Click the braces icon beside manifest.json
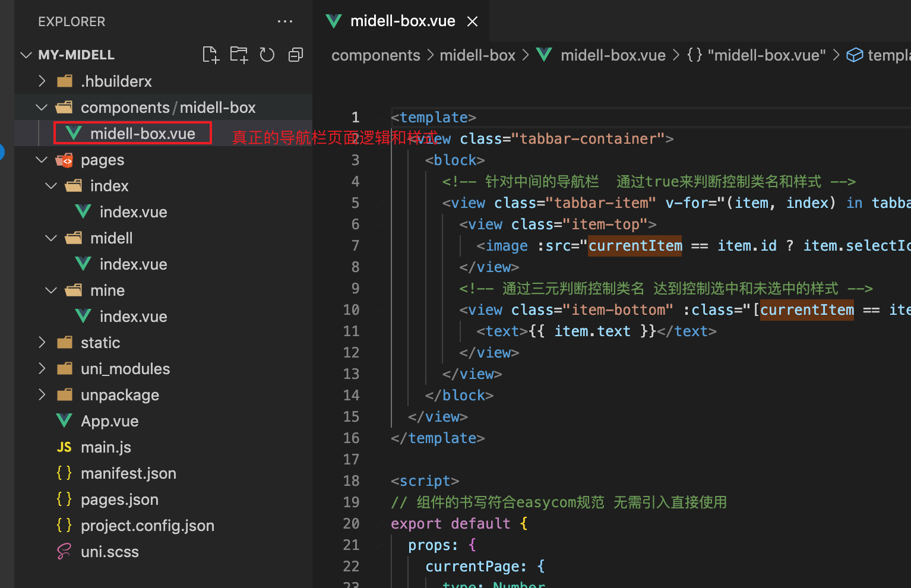911x588 pixels. coord(64,473)
